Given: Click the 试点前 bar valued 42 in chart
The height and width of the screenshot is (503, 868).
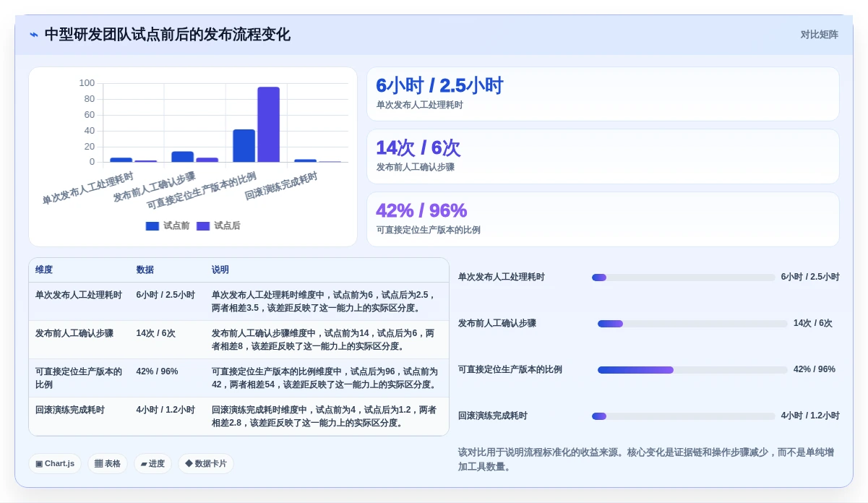Looking at the screenshot, I should (x=244, y=145).
